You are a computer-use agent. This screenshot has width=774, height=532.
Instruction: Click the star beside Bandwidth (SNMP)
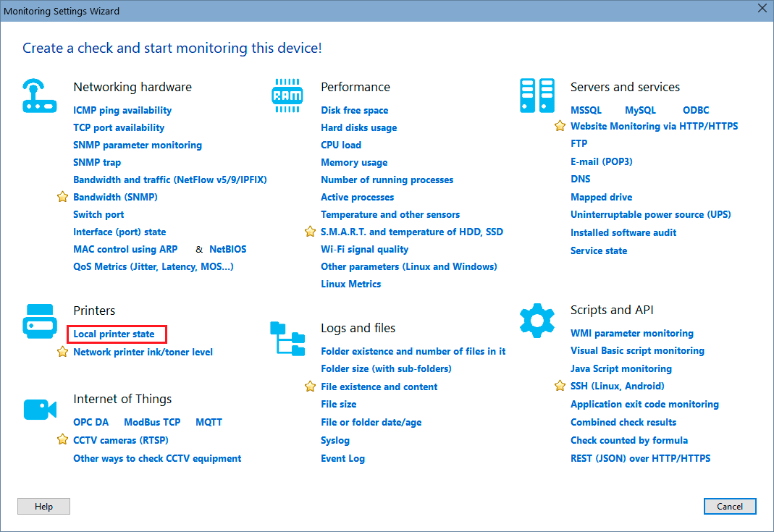pyautogui.click(x=62, y=197)
